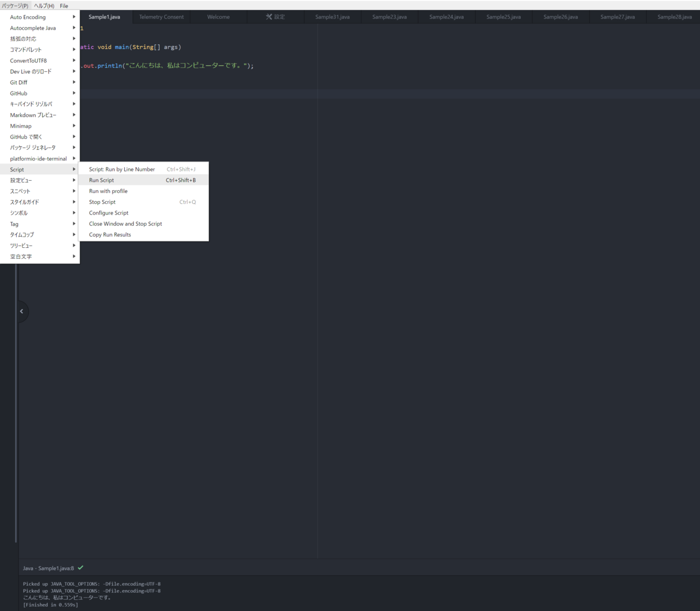This screenshot has width=700, height=611.
Task: Choose Script: Run by Line Number
Action: pos(143,169)
